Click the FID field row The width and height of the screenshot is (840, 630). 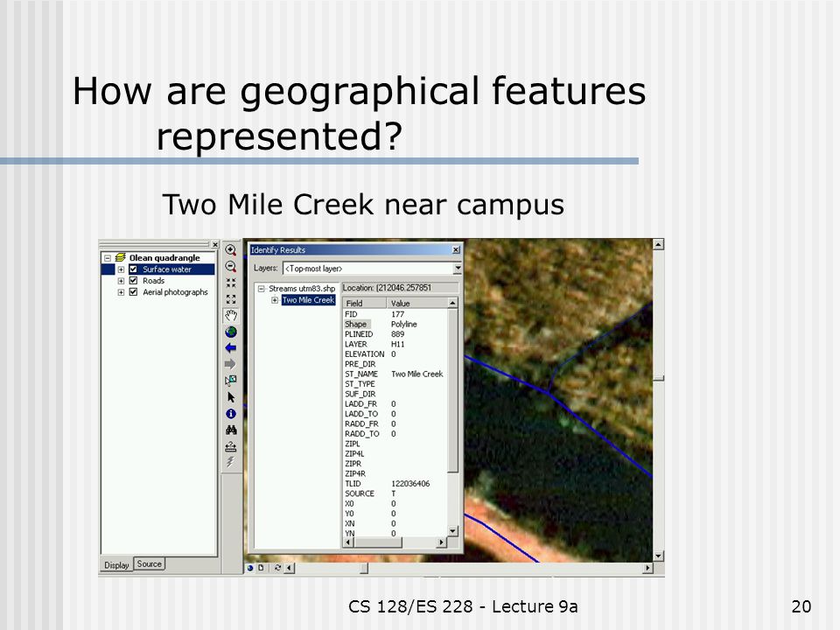pos(351,314)
